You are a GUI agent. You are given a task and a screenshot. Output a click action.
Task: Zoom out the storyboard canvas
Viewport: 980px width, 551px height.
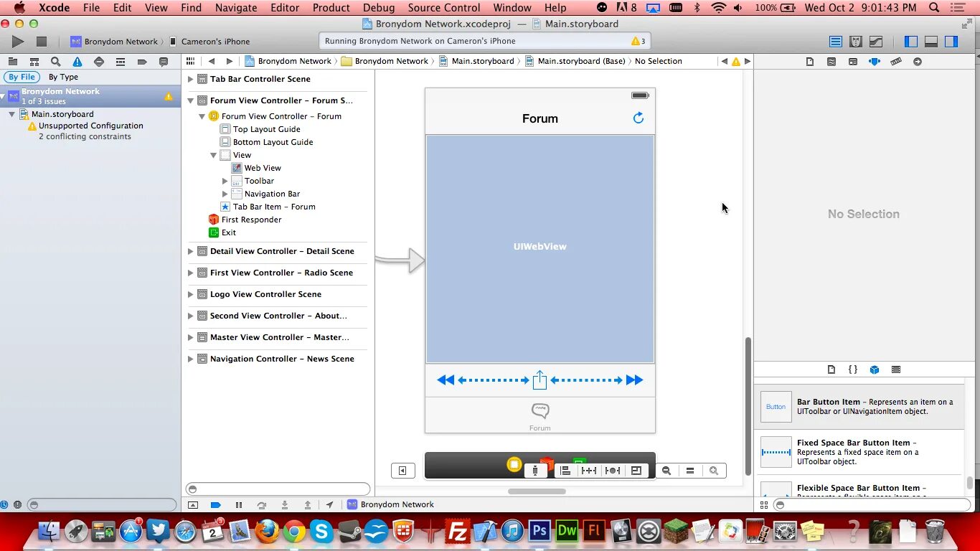pos(666,471)
